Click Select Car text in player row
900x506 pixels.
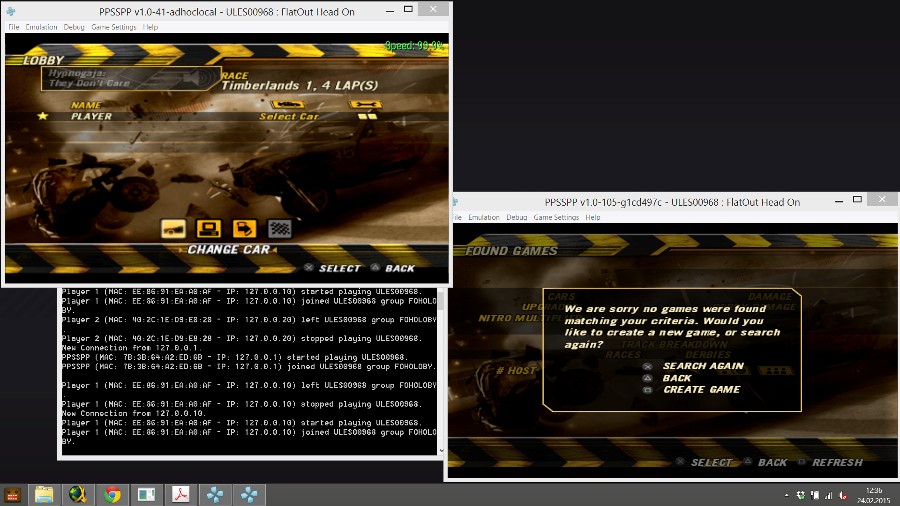pyautogui.click(x=289, y=117)
